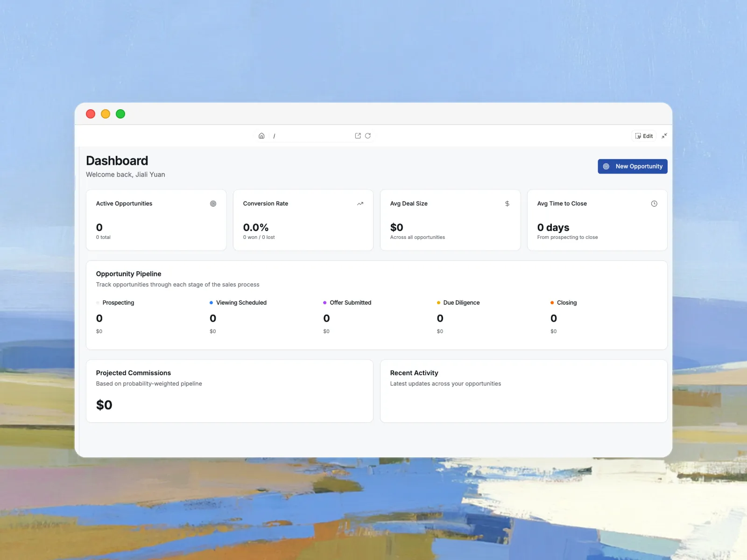Click the orange Closing stage dot
Screen dimensions: 747x560
[x=552, y=303]
